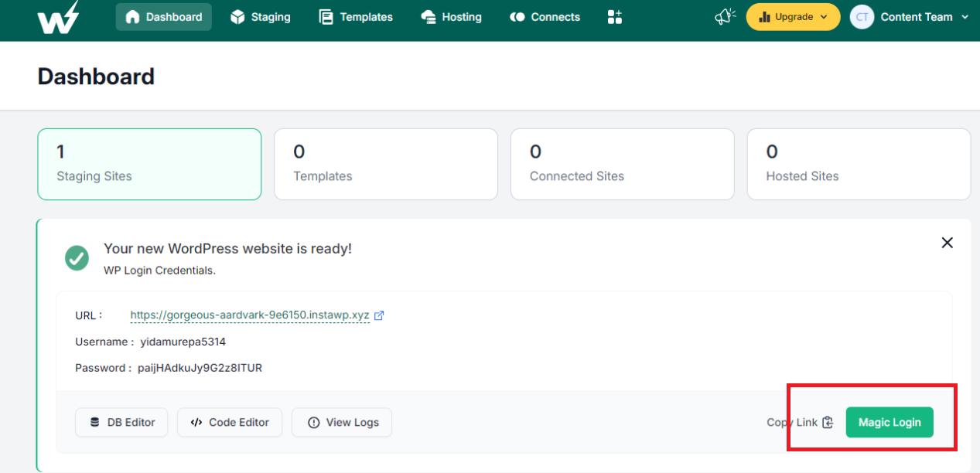Click View Logs button
Viewport: 980px width, 473px height.
(342, 422)
